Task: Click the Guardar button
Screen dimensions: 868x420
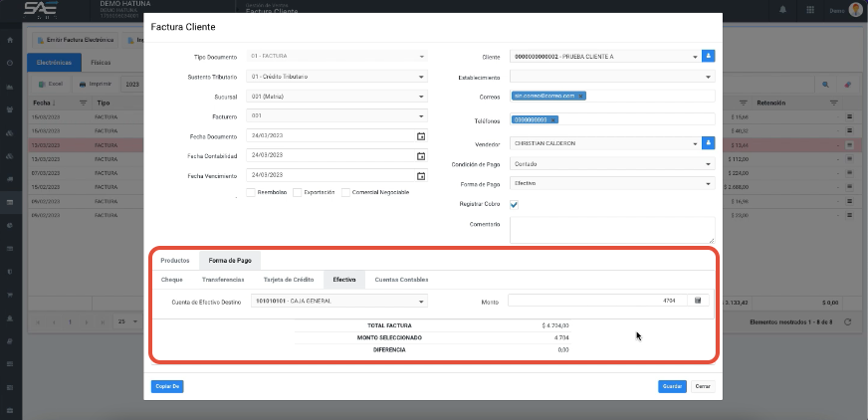Action: pos(672,387)
